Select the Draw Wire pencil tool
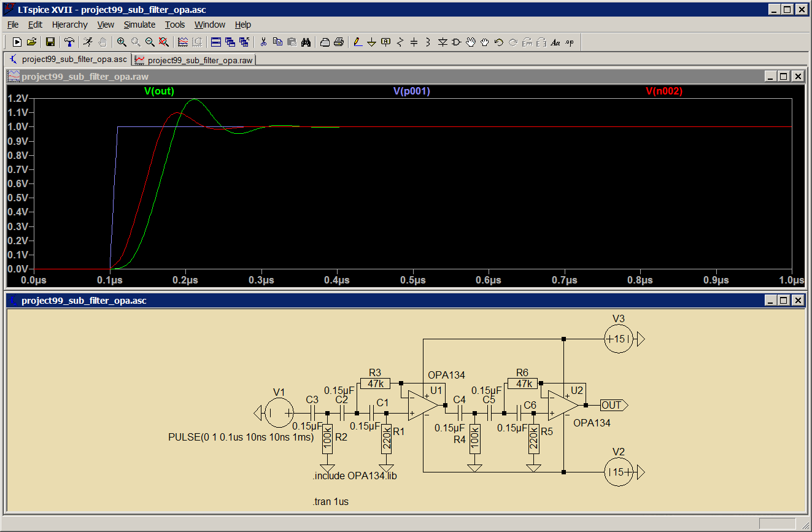The width and height of the screenshot is (812, 532). tap(358, 42)
